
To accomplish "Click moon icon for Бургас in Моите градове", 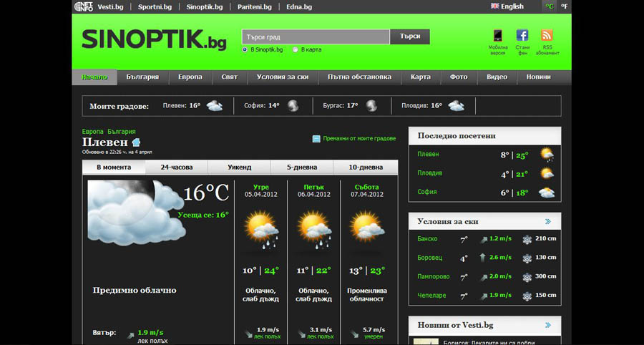I will click(371, 106).
